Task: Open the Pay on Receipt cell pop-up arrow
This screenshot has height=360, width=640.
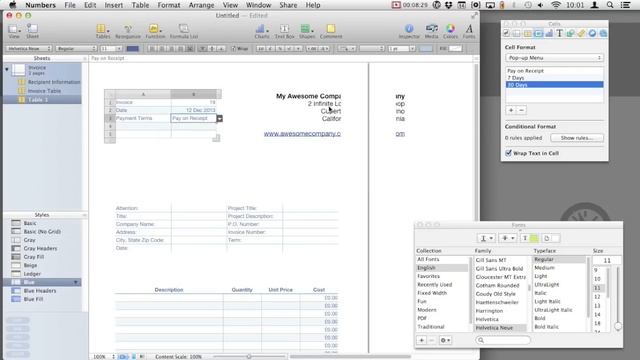Action: [220, 118]
